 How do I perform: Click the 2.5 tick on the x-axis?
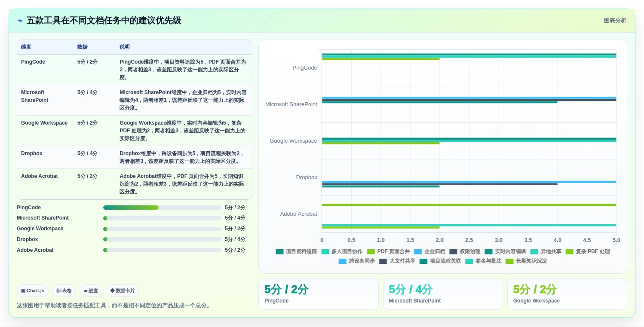(x=469, y=240)
